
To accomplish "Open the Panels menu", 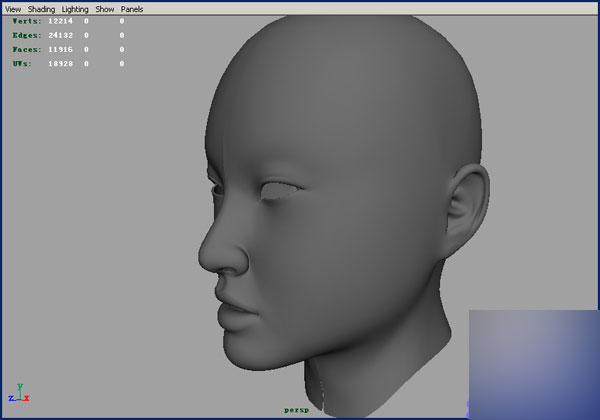I will coord(132,9).
